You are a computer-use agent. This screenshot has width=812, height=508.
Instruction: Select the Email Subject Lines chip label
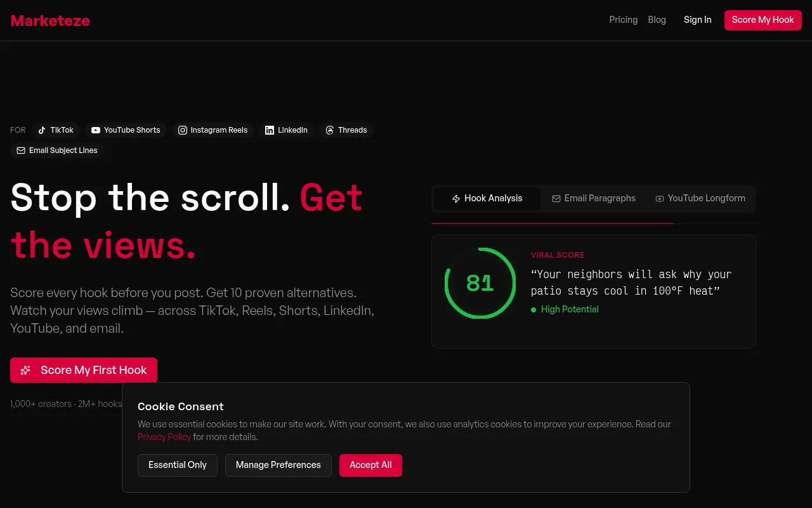pyautogui.click(x=63, y=150)
